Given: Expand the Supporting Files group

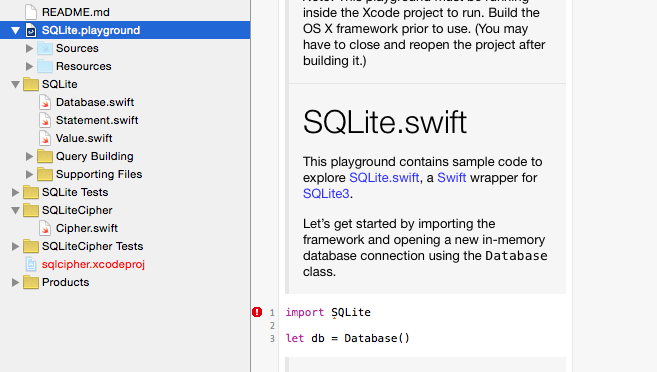Looking at the screenshot, I should point(29,174).
